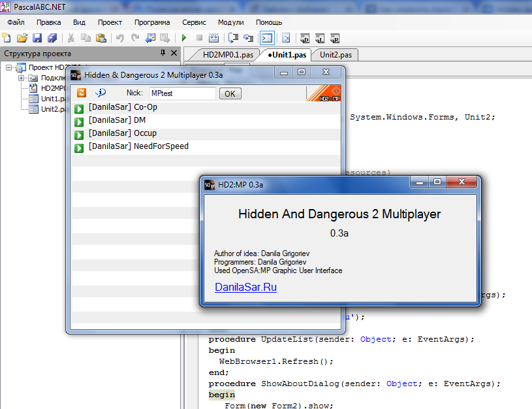Screen dimensions: 532x409
Task: Pin the project structure panel
Action: [163, 54]
